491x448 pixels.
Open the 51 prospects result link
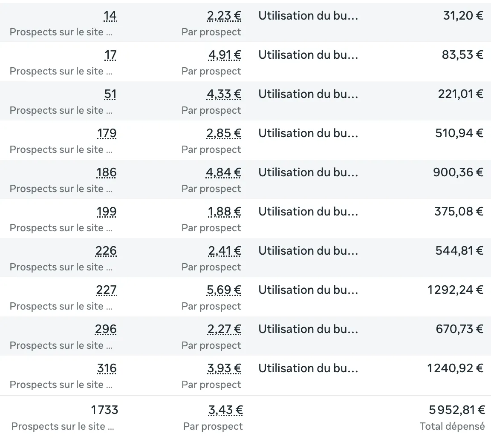click(110, 95)
